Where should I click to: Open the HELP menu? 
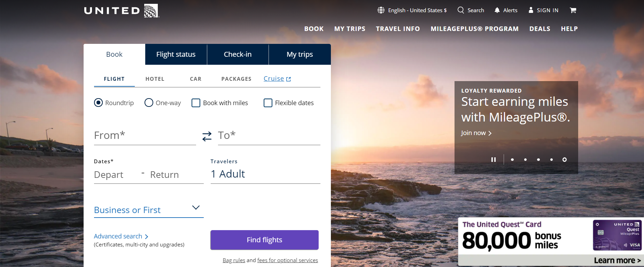569,29
